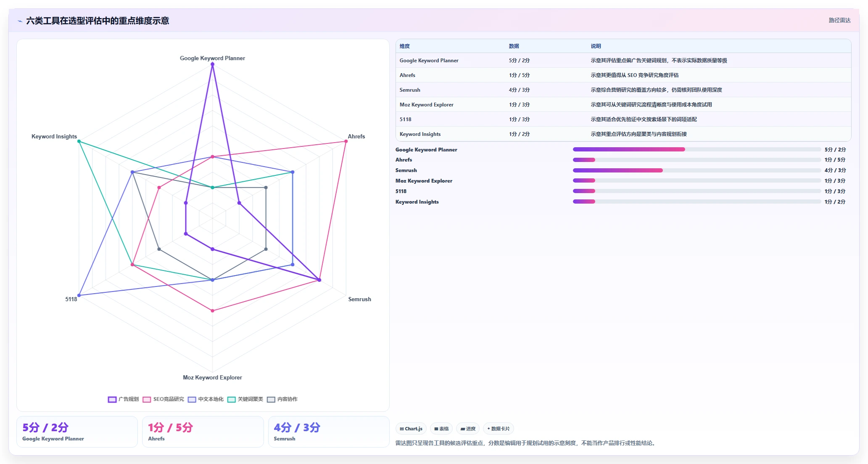Select the 5118 cell in the table

pos(406,119)
